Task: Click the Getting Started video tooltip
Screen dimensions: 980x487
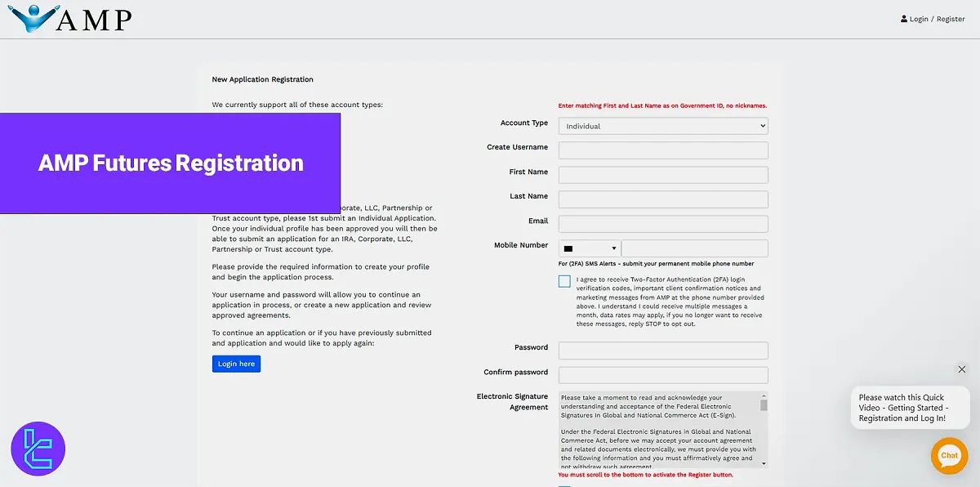Action: coord(909,407)
